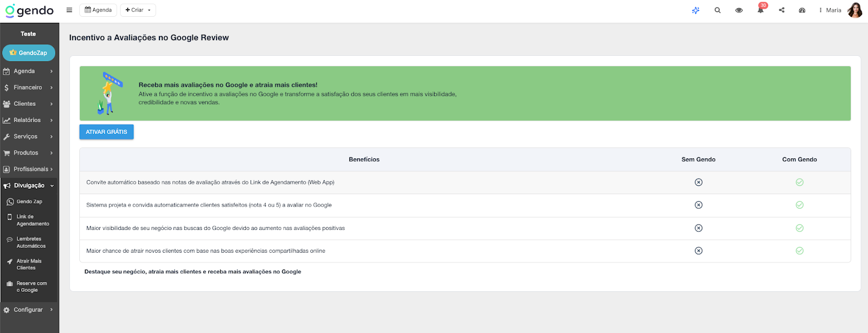The image size is (868, 333).
Task: Click Sem Gendo X icon for Maior chance row
Action: tap(699, 251)
